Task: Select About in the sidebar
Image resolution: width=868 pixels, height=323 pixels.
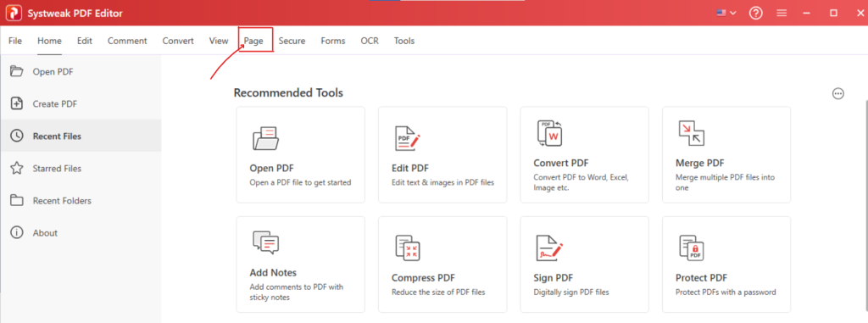Action: [81, 232]
